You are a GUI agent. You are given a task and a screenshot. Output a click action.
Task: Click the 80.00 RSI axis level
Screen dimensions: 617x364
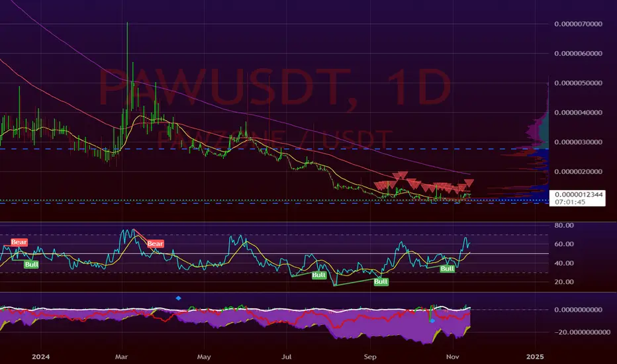564,226
